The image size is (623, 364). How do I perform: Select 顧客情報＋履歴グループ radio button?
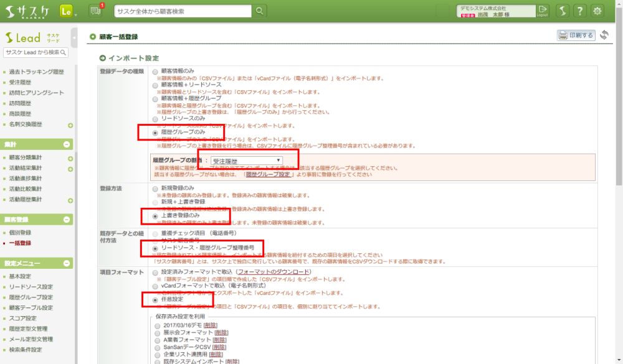[x=155, y=99]
